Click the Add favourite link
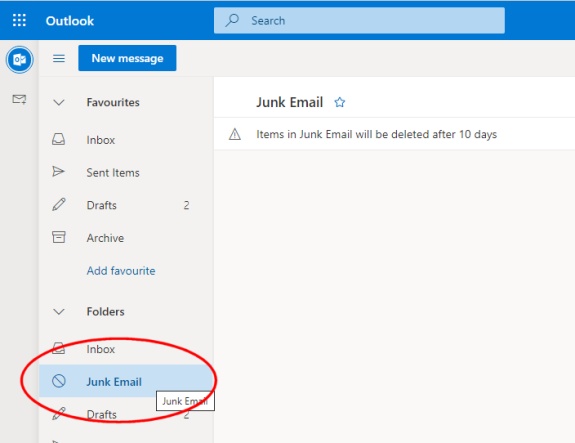The image size is (575, 443). point(121,271)
